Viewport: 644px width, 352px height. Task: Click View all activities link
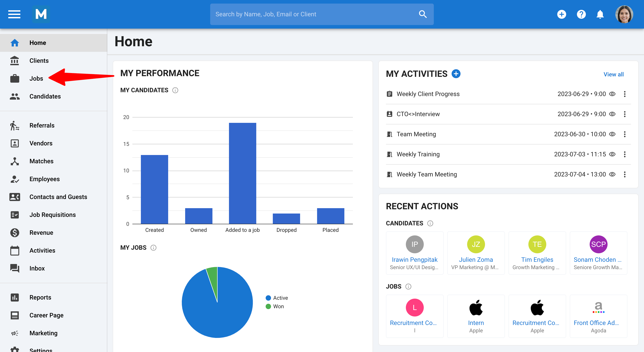point(614,74)
